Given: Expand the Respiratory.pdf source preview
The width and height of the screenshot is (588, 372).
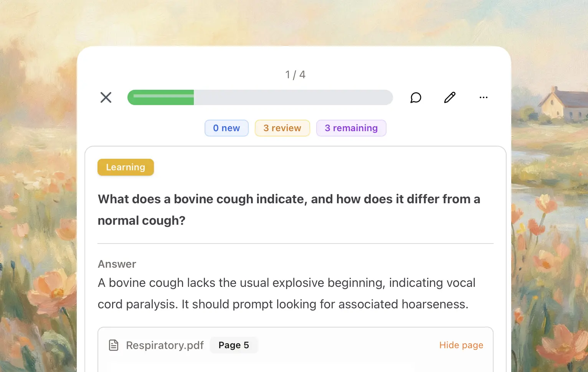Looking at the screenshot, I should [165, 345].
